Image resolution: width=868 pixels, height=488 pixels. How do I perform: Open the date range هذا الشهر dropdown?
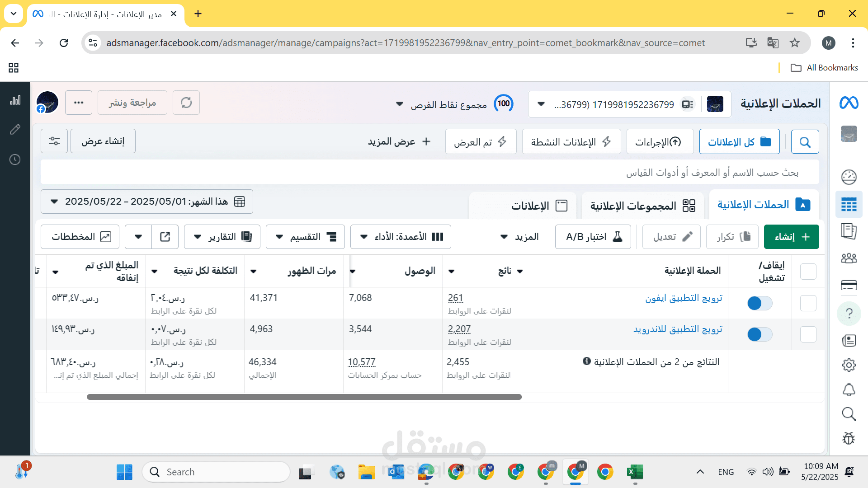tap(147, 202)
